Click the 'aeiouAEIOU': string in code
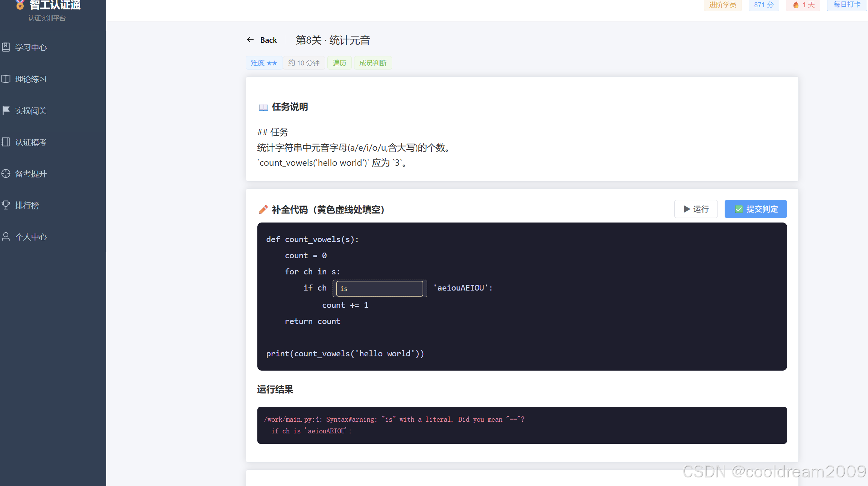The width and height of the screenshot is (868, 486). pyautogui.click(x=463, y=288)
